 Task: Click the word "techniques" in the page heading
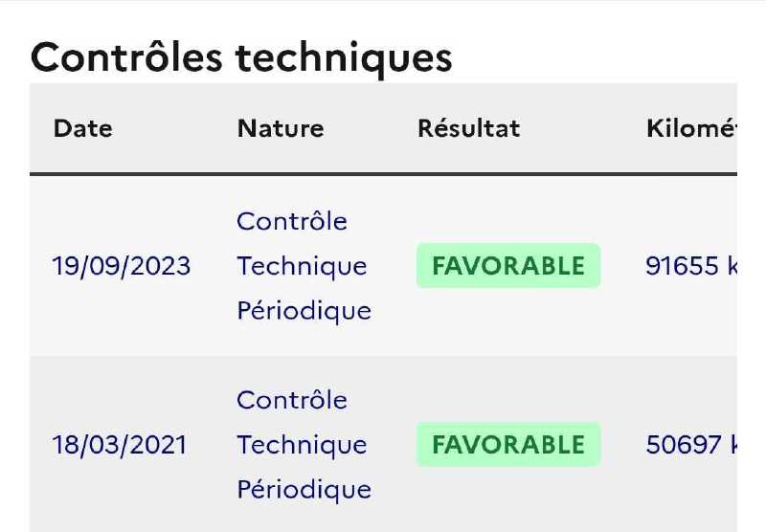click(344, 59)
